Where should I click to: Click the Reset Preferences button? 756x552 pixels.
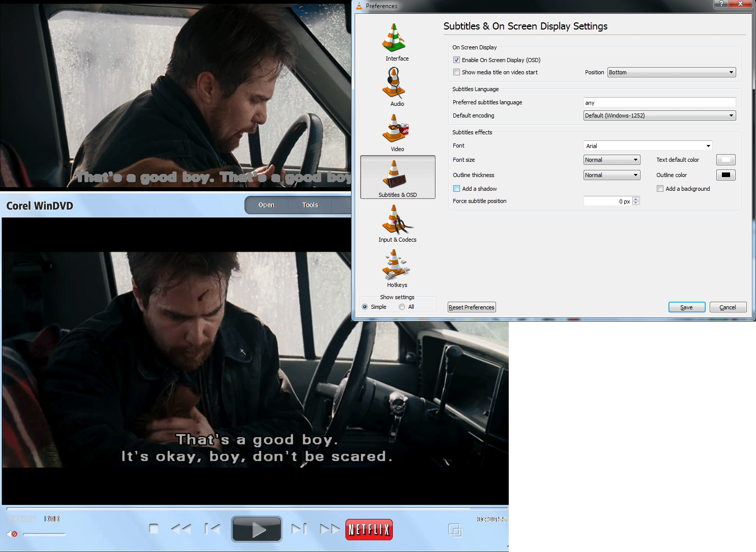pyautogui.click(x=472, y=307)
